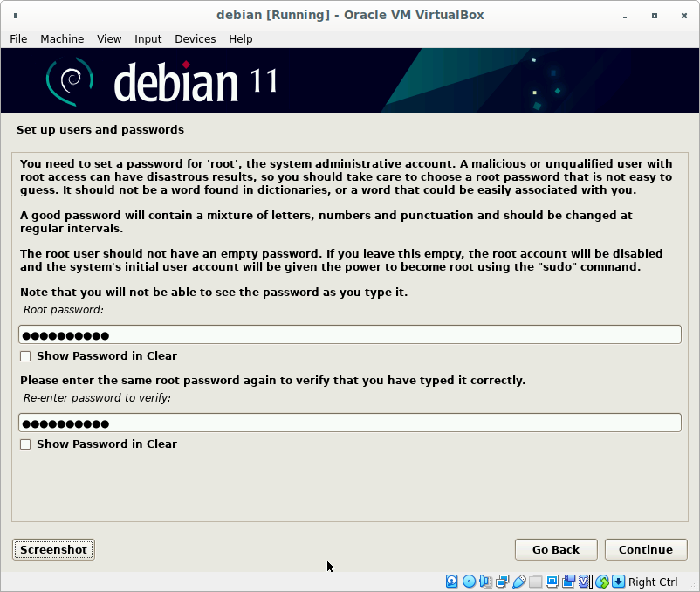The image size is (700, 592).
Task: Open the USB devices status icon
Action: coord(518,582)
